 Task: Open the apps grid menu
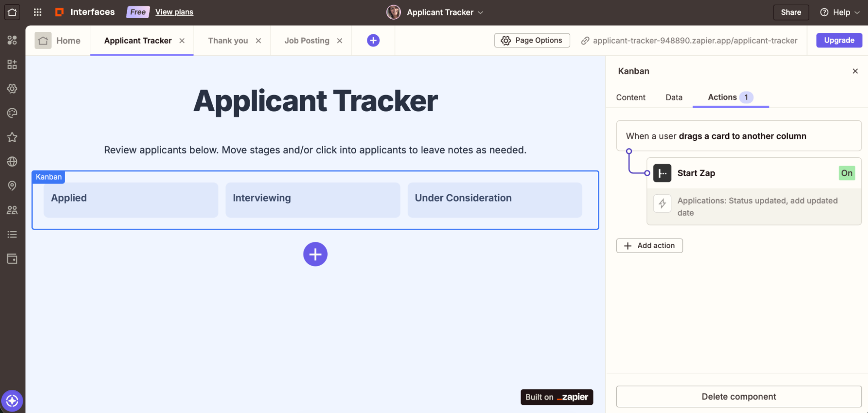click(x=38, y=12)
